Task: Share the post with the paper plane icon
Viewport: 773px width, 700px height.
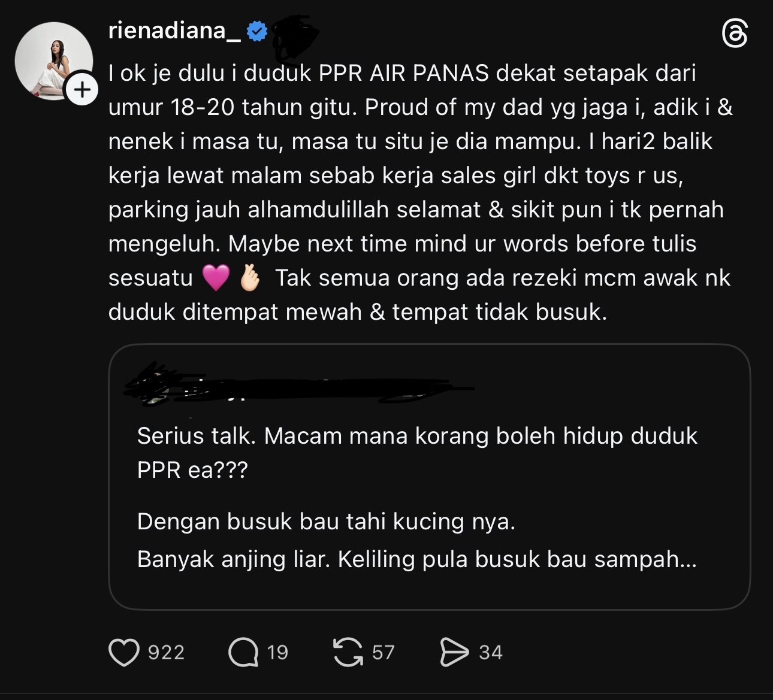Action: 454,652
